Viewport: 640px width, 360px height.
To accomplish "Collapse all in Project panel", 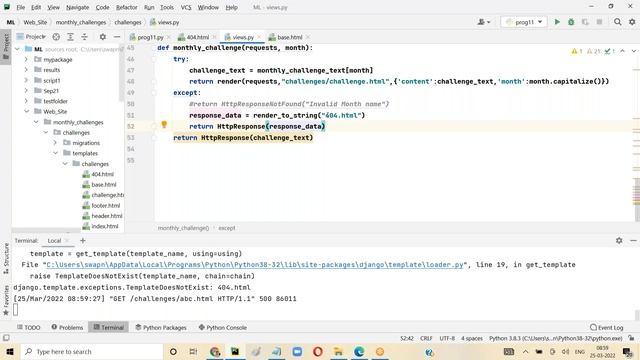I will click(84, 37).
